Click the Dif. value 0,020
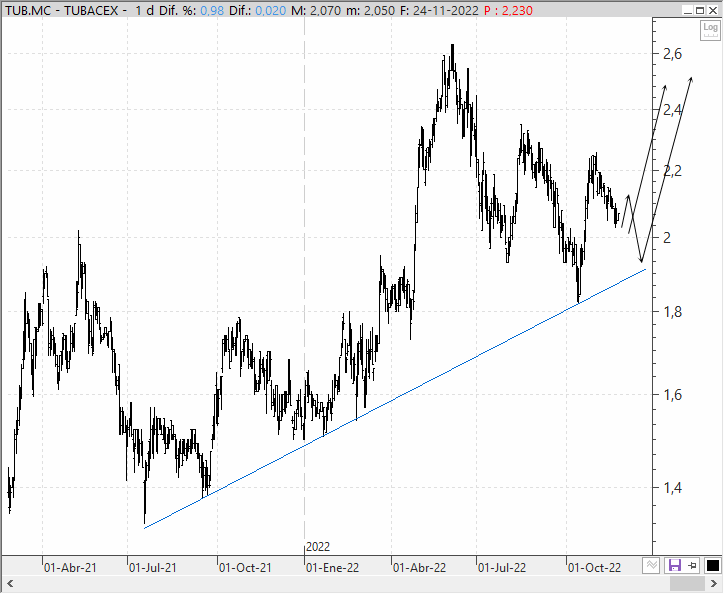Viewport: 724px width, 594px height. [271, 10]
